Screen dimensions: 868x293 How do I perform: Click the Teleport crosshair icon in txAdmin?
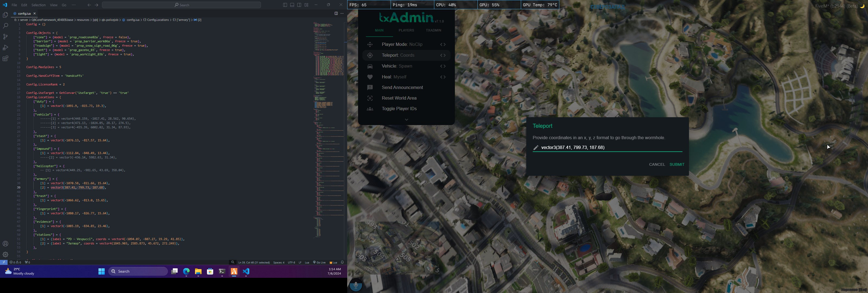tap(370, 55)
